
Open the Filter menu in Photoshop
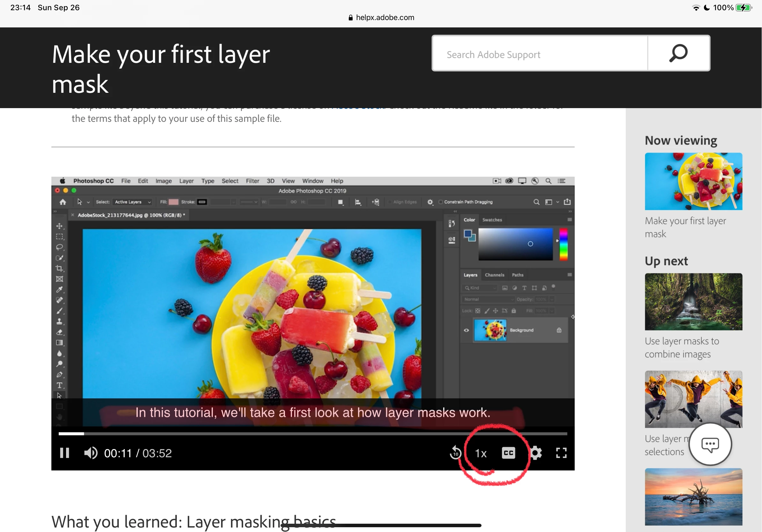(252, 181)
